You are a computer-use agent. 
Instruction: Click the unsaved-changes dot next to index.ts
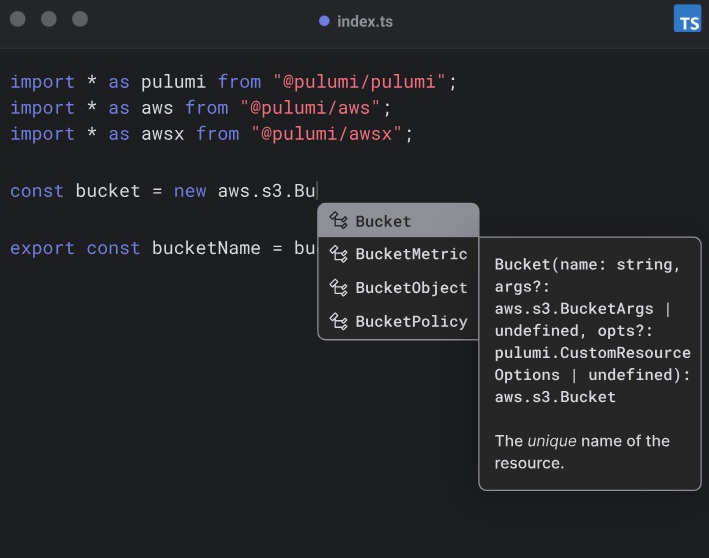coord(324,21)
